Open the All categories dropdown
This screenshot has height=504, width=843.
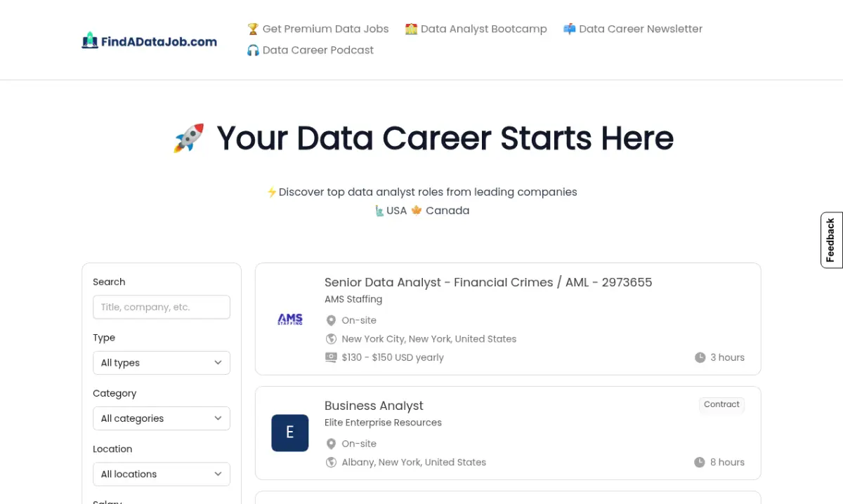tap(161, 418)
